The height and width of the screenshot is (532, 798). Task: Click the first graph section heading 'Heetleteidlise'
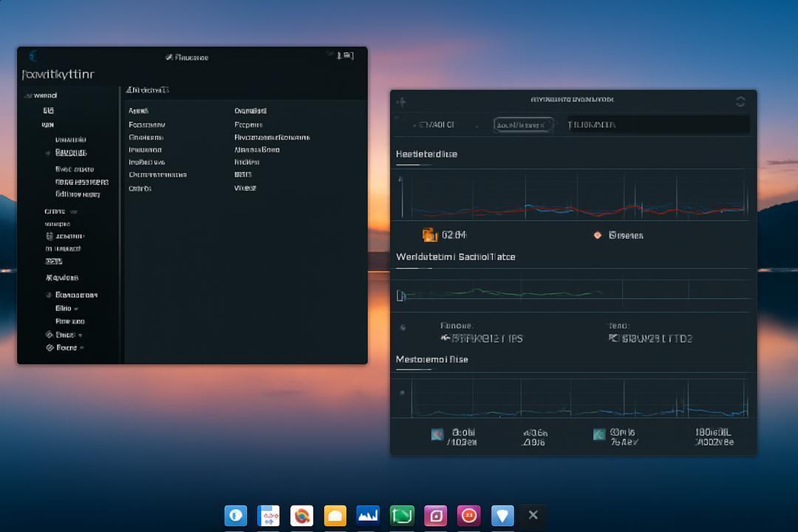coord(426,154)
